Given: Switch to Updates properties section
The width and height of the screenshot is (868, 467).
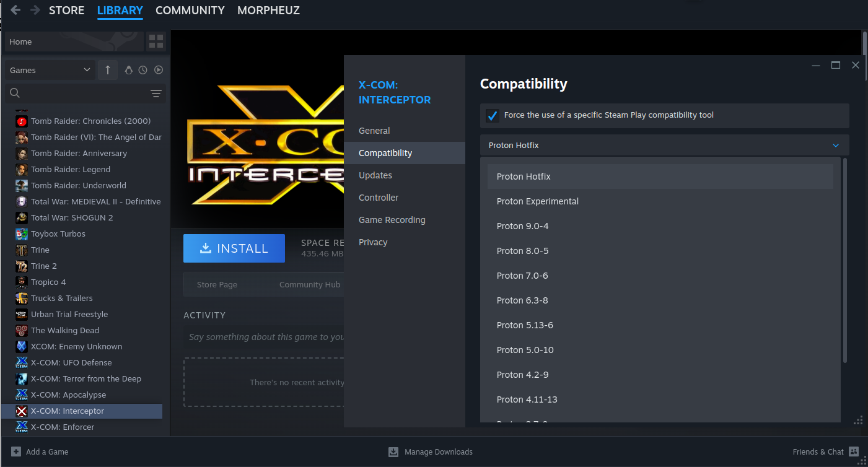Looking at the screenshot, I should click(x=405, y=175).
